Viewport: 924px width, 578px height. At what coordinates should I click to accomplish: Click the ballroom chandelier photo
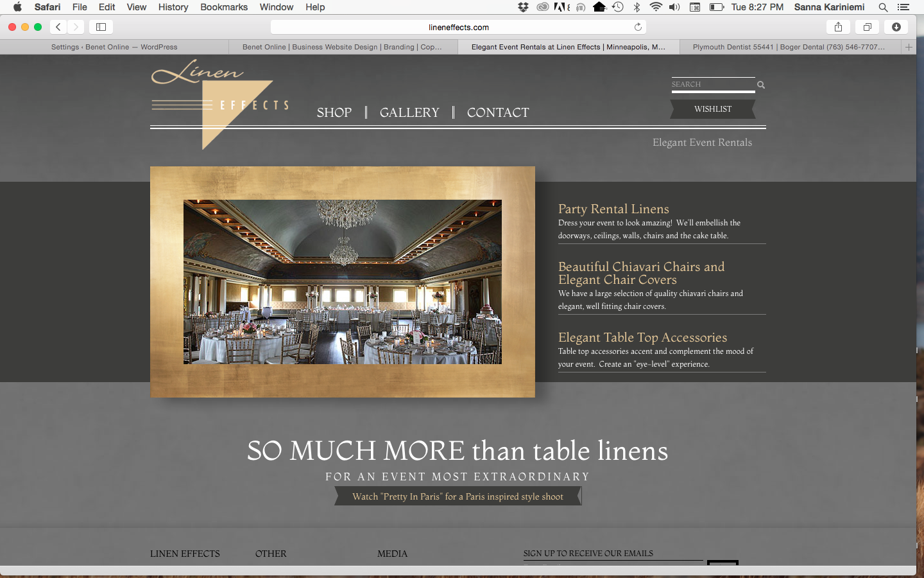click(x=342, y=282)
